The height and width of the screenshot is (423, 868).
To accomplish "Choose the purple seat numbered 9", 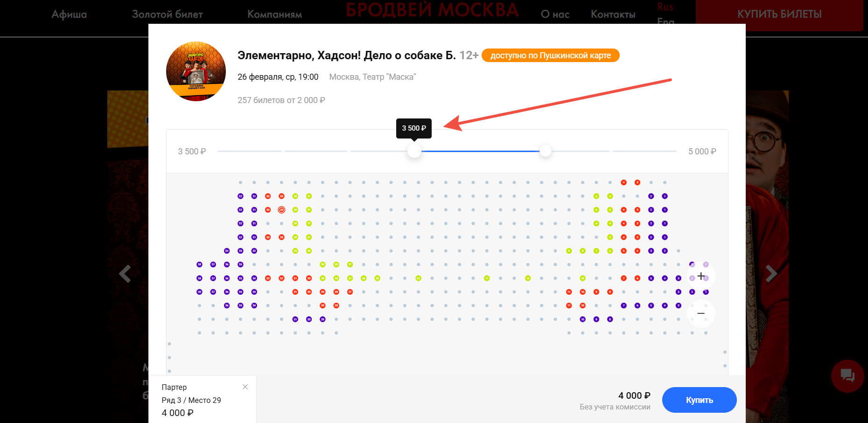I will pyautogui.click(x=596, y=319).
